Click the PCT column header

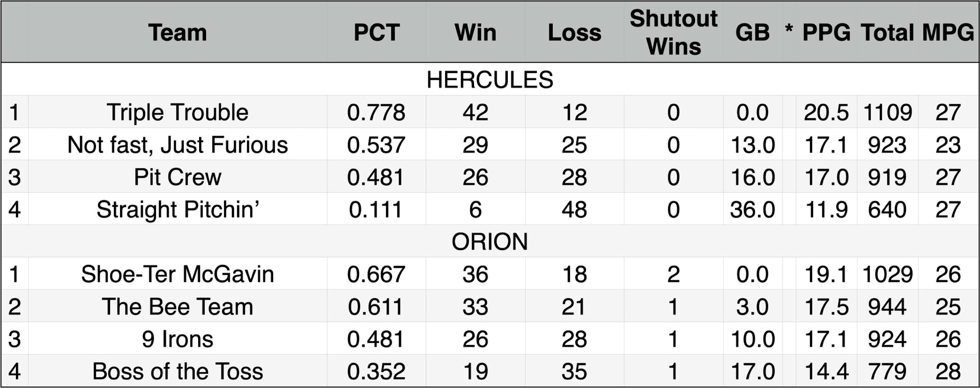click(376, 33)
